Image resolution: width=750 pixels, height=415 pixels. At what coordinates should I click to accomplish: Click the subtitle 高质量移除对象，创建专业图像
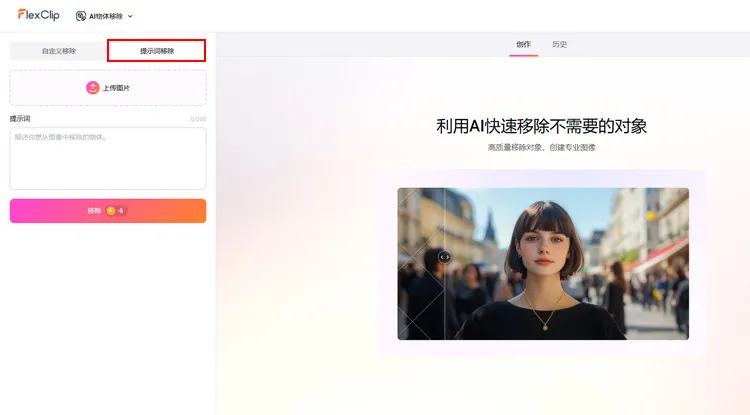pos(541,147)
